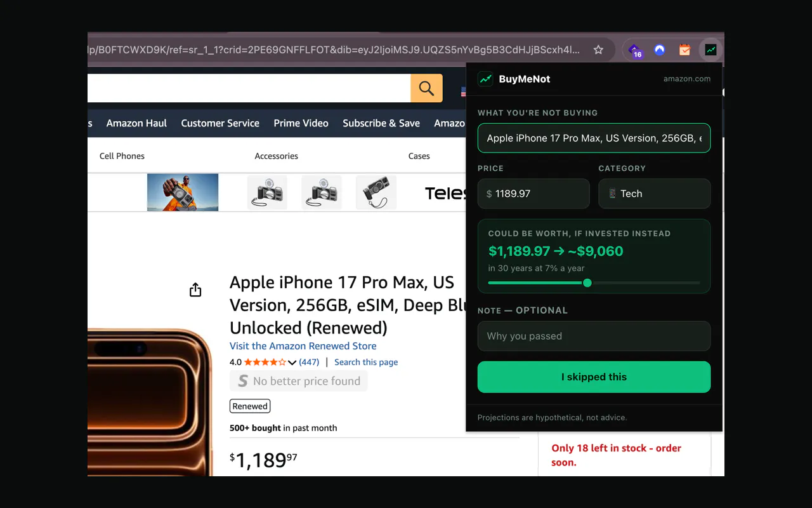Viewport: 812px width, 508px height.
Task: Click the 'No better price found' badge
Action: [x=298, y=381]
